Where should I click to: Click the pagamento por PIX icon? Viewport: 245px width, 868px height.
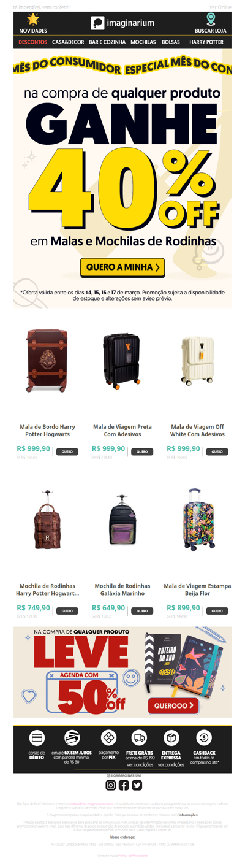[108, 738]
